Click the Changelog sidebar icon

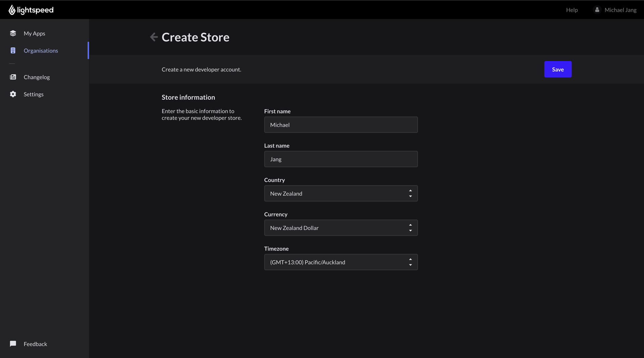click(13, 77)
